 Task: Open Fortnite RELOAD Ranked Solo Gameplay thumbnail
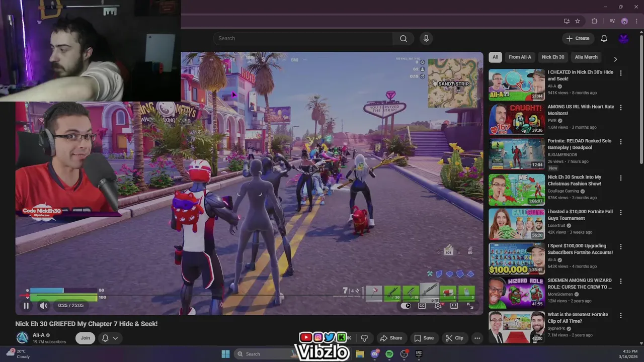[517, 153]
